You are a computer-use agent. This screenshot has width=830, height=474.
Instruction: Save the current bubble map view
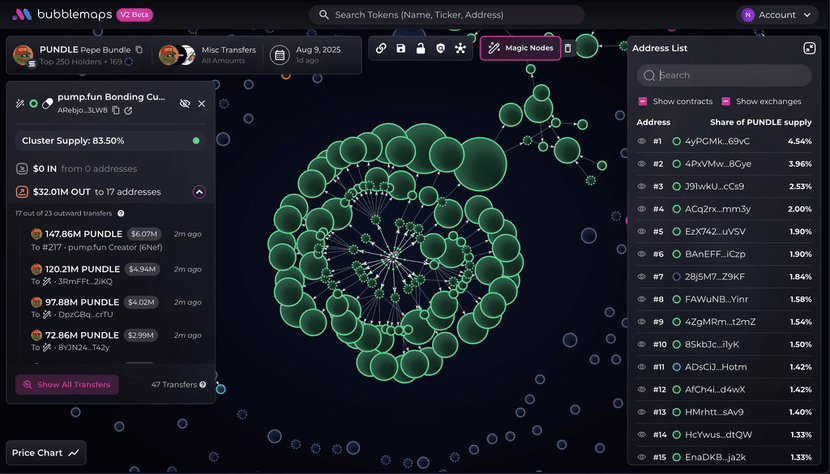click(401, 48)
